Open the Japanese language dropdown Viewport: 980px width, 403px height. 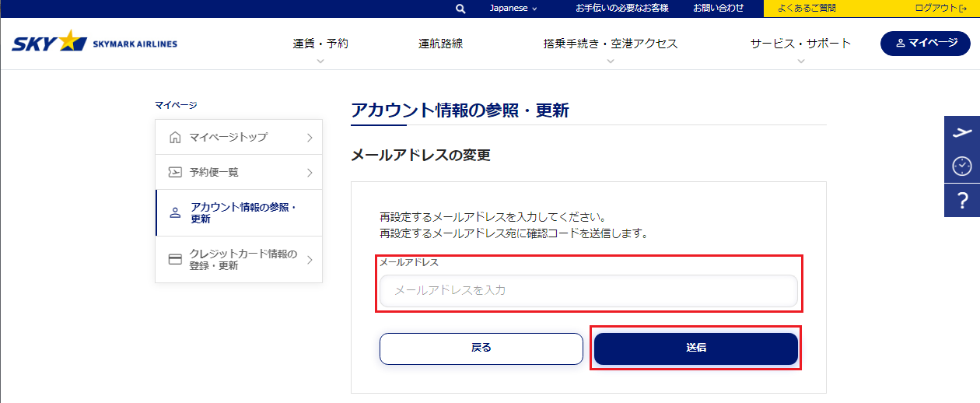[513, 9]
